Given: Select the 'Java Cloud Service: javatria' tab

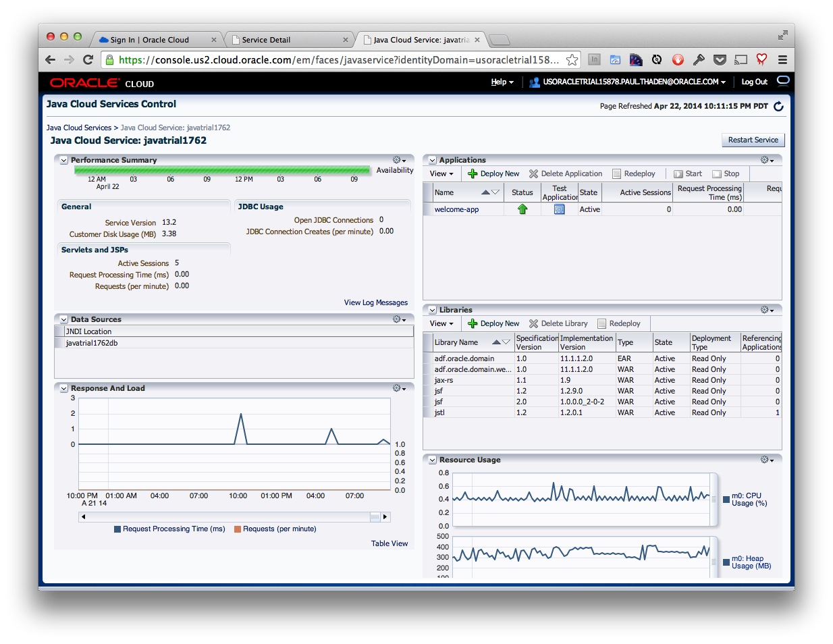Looking at the screenshot, I should pos(422,40).
